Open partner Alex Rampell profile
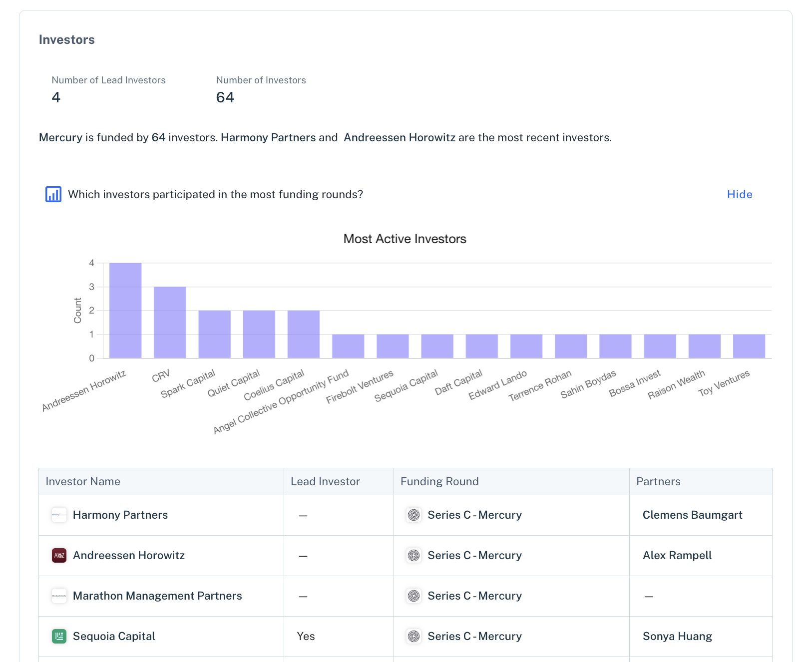Screen dimensions: 812x662 click(677, 555)
